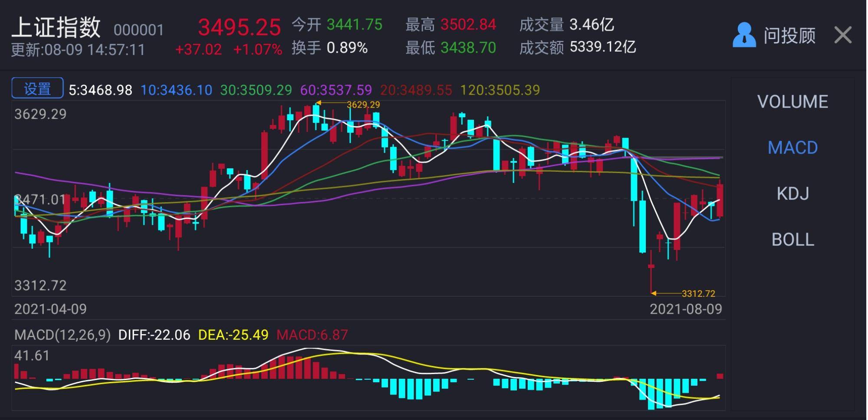Select the BOLL indicator
This screenshot has width=868, height=420.
pyautogui.click(x=792, y=240)
